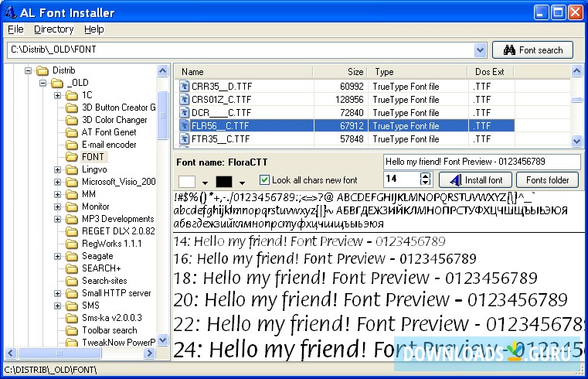
Task: Open the Directory menu
Action: click(x=53, y=29)
